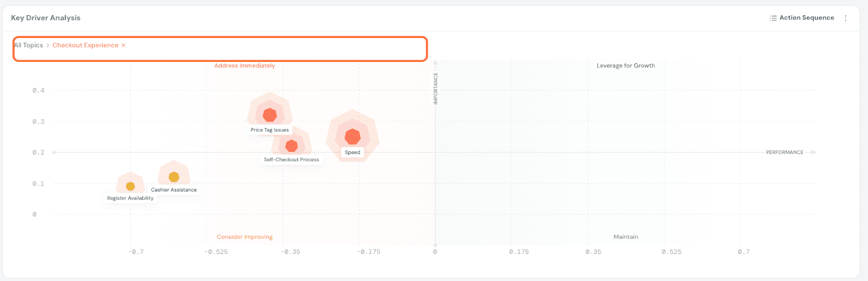The image size is (868, 281).
Task: Click the breadcrumb chevron after All Topics
Action: (x=48, y=46)
